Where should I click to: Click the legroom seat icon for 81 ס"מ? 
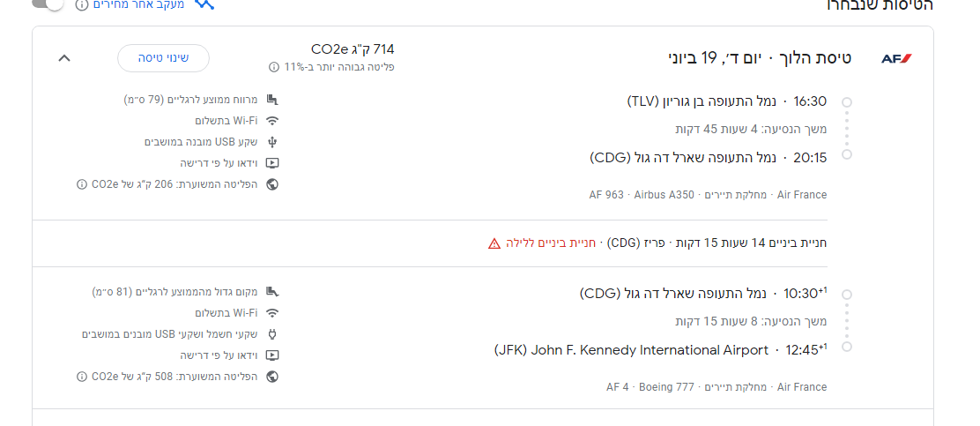tap(272, 292)
